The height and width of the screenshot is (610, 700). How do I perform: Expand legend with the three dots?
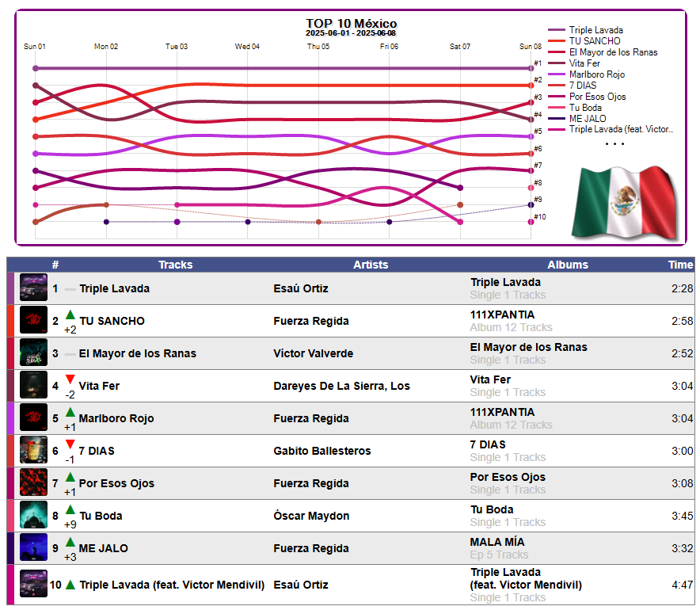(614, 144)
